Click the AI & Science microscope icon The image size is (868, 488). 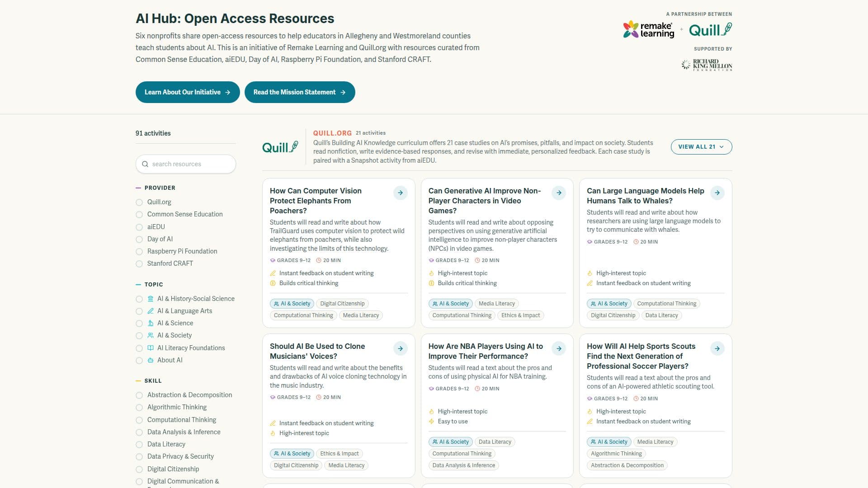(x=151, y=323)
